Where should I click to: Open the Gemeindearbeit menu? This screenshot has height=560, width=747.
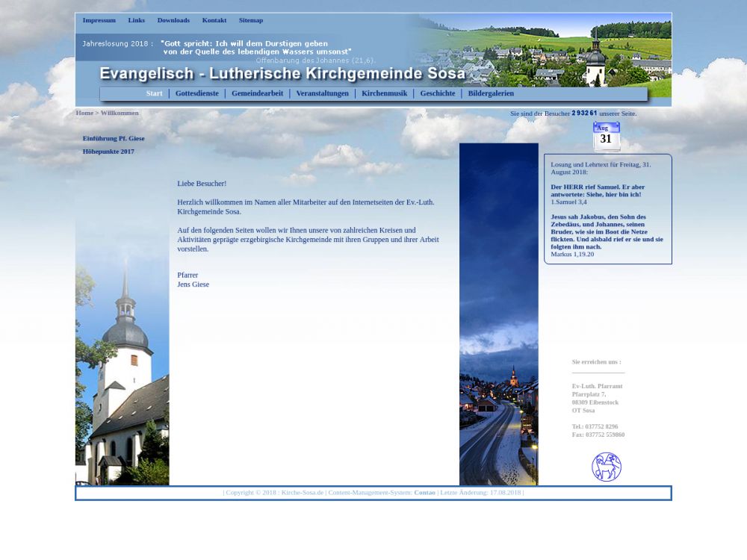(x=257, y=93)
